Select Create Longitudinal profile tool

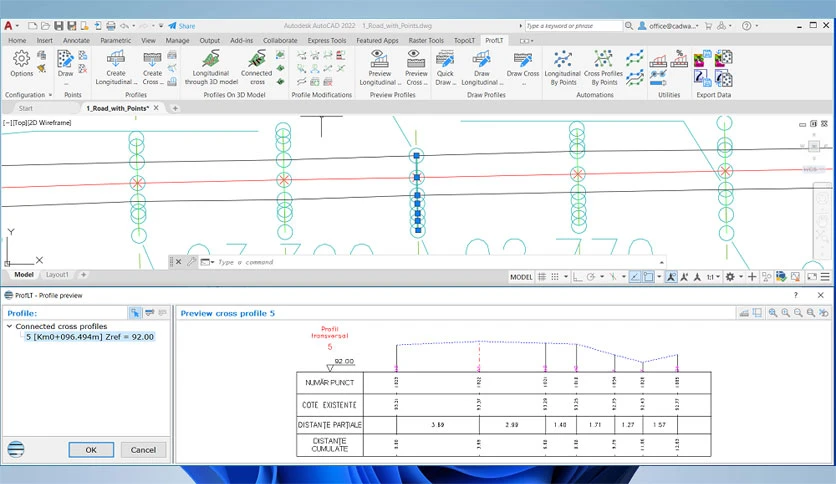coord(116,68)
